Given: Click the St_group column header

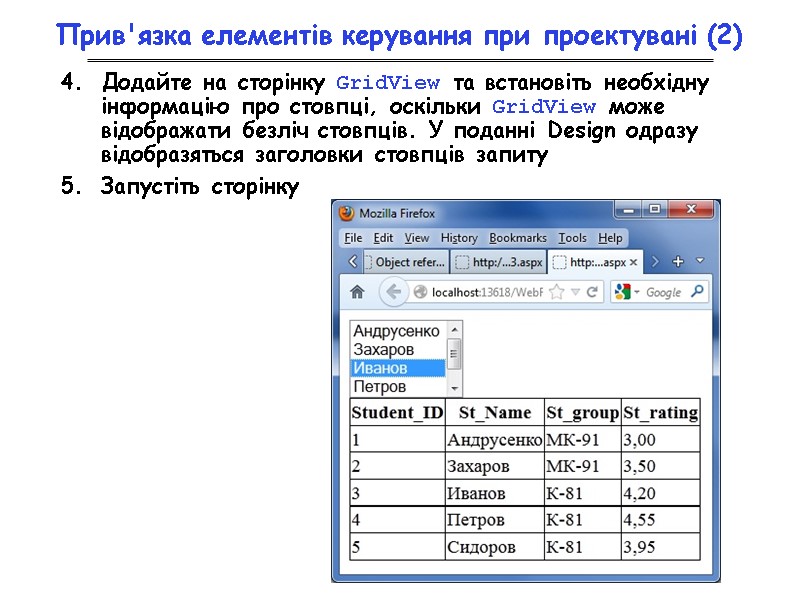Looking at the screenshot, I should point(583,412).
